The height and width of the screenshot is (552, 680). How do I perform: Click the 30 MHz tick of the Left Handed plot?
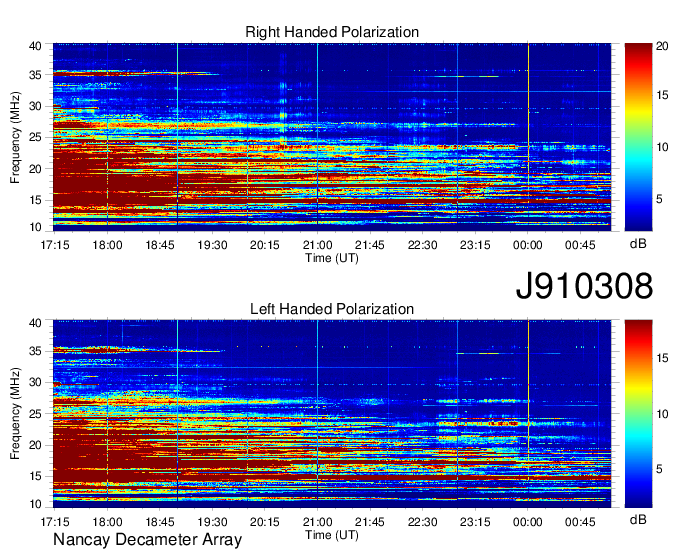click(35, 382)
